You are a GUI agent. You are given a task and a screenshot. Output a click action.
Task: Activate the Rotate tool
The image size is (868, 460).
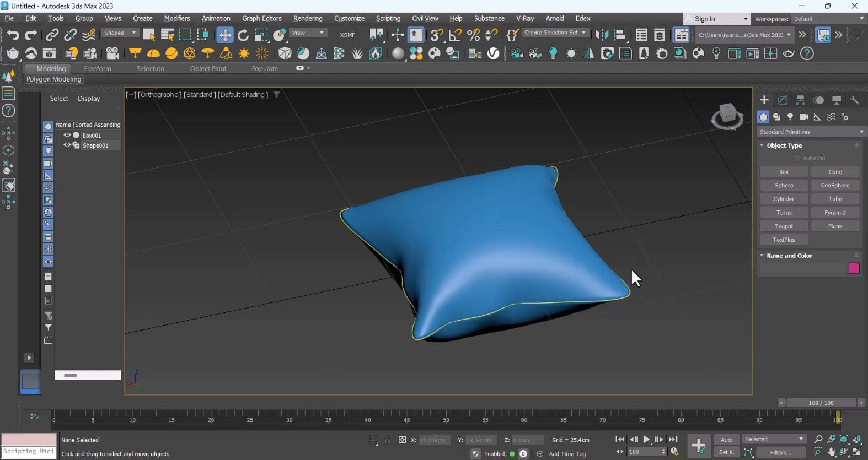click(x=243, y=35)
